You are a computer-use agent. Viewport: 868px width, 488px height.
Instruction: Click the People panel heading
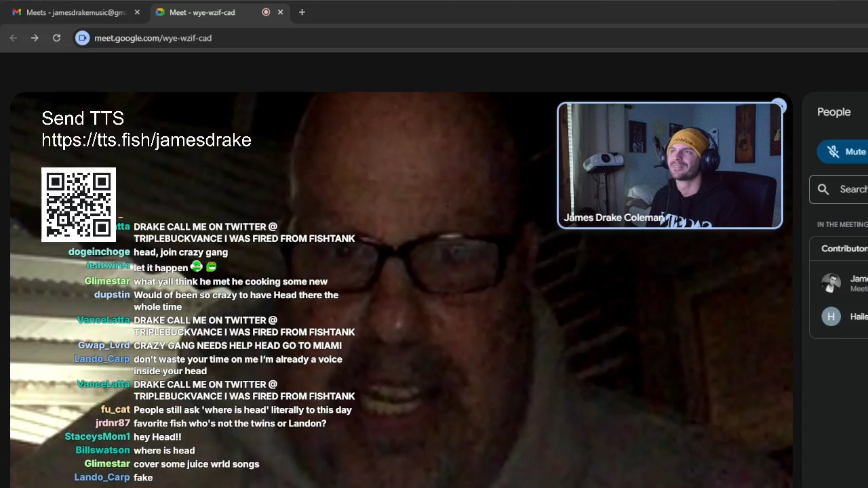(x=833, y=113)
